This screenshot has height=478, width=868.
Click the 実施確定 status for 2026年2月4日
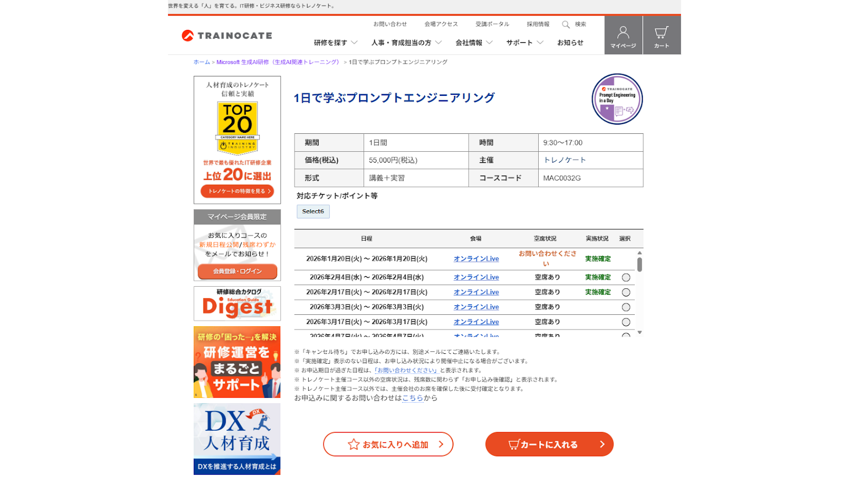[x=598, y=277]
